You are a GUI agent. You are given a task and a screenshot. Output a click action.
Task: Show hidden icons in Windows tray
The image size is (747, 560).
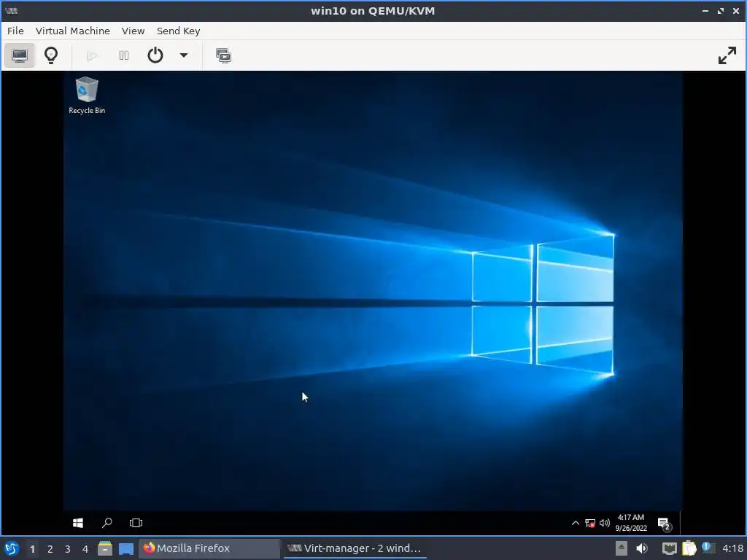click(576, 523)
